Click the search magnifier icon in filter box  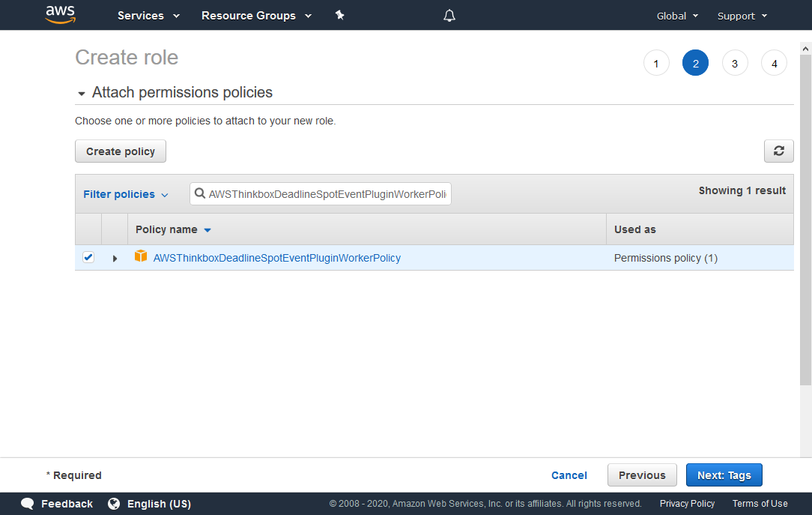click(200, 194)
